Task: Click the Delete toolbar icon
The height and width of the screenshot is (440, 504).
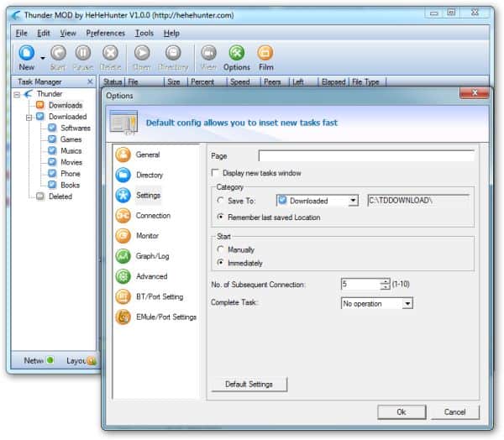Action: click(x=110, y=53)
